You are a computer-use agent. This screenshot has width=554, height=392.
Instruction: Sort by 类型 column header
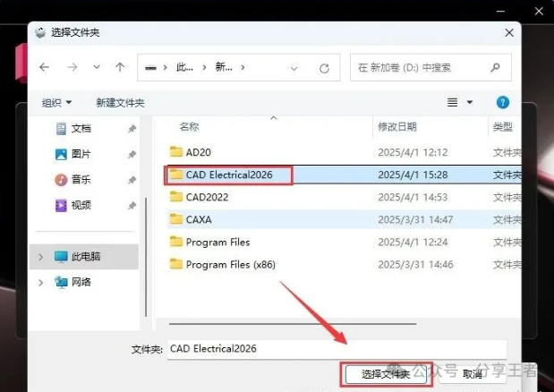502,127
